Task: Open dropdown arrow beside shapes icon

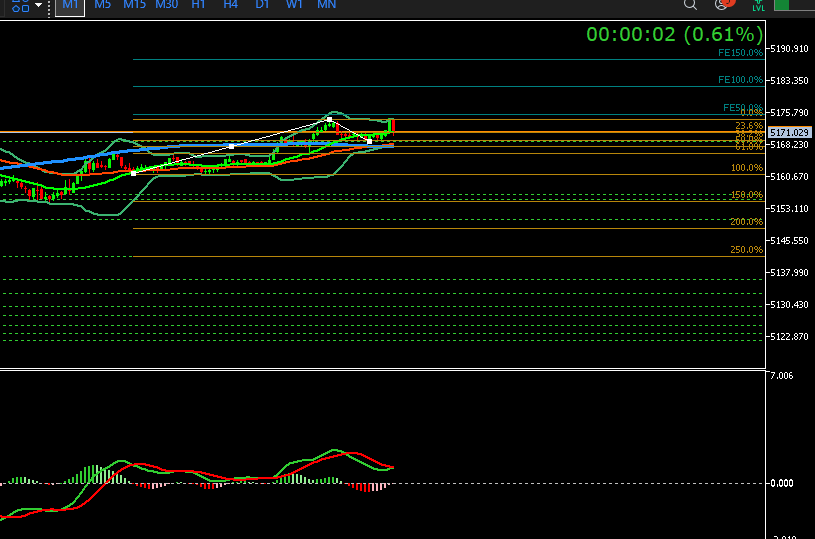Action: (x=39, y=5)
